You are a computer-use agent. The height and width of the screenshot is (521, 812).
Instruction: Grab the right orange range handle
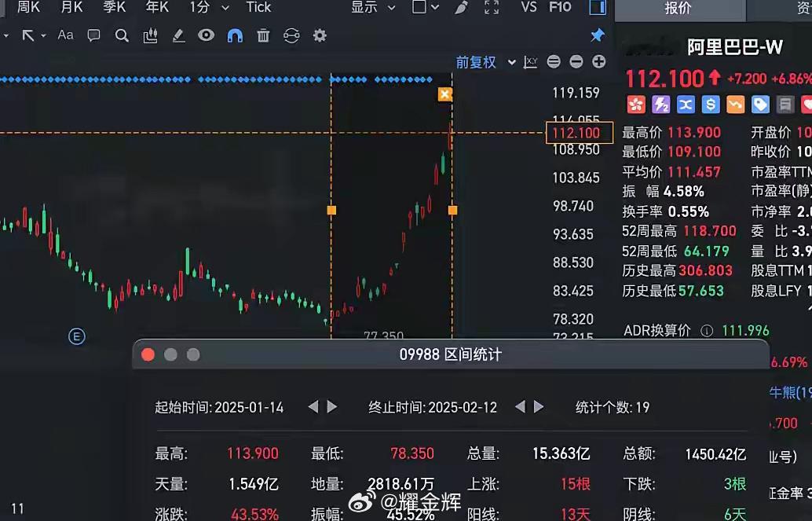452,210
